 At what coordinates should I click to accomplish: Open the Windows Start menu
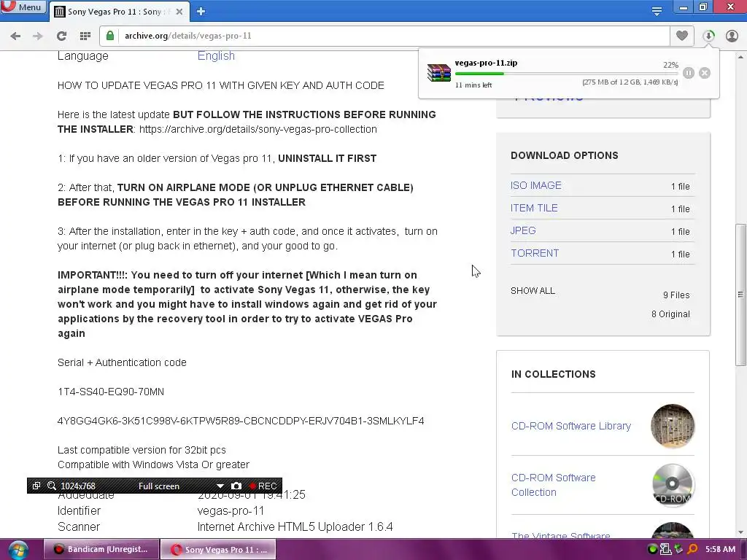18,550
